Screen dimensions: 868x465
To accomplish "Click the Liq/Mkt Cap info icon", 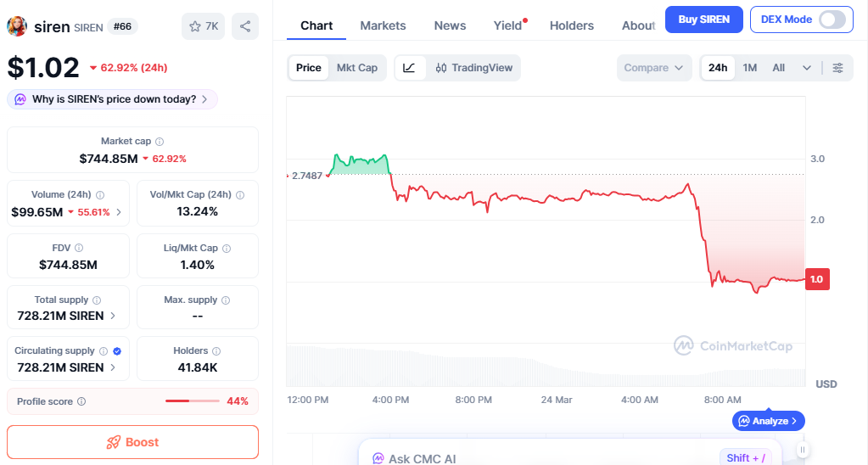I will (227, 249).
